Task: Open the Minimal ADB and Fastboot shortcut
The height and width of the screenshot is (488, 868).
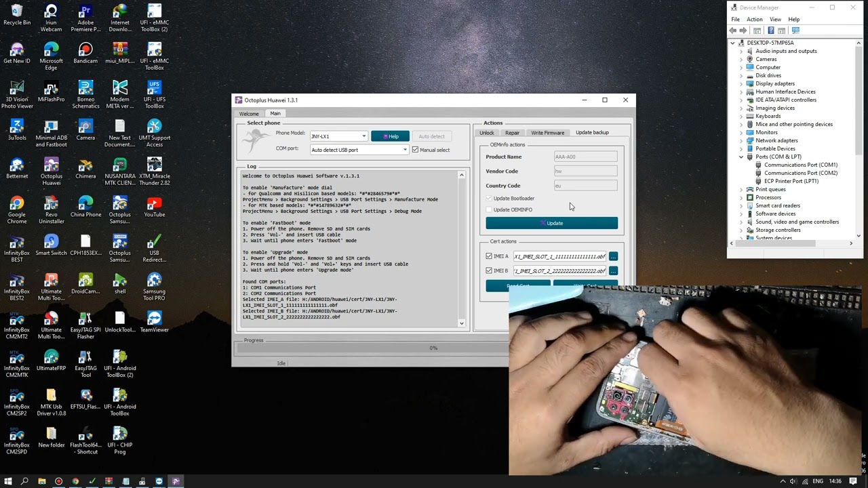Action: click(51, 134)
